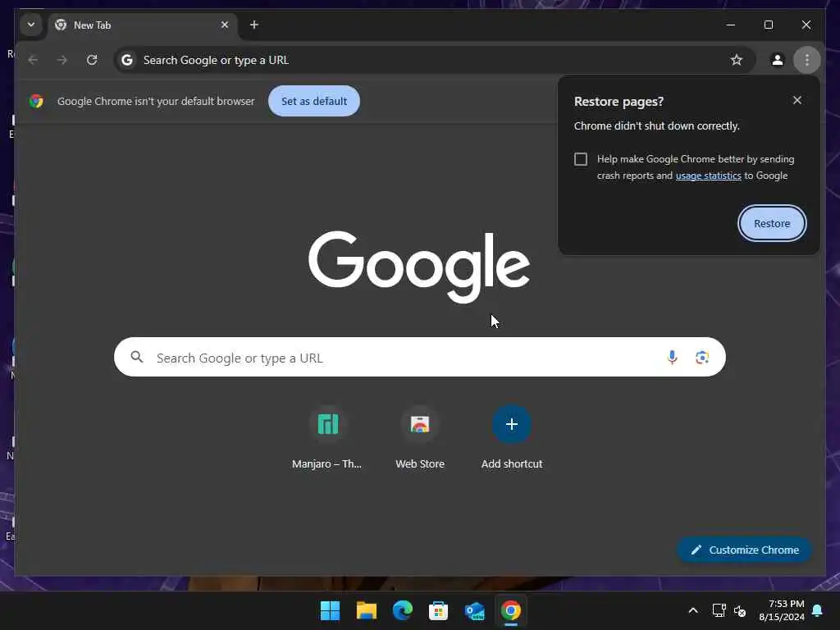Open the Windows Start menu

pyautogui.click(x=330, y=610)
